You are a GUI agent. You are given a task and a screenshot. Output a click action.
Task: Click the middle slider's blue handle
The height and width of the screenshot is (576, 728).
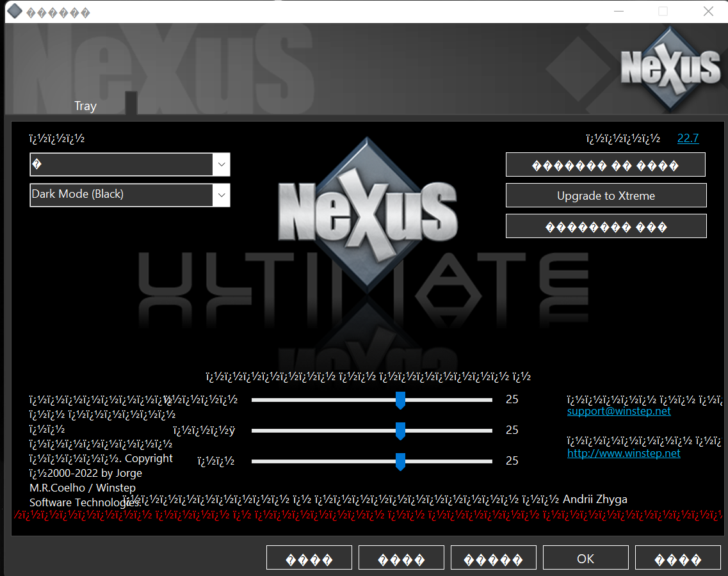(400, 431)
